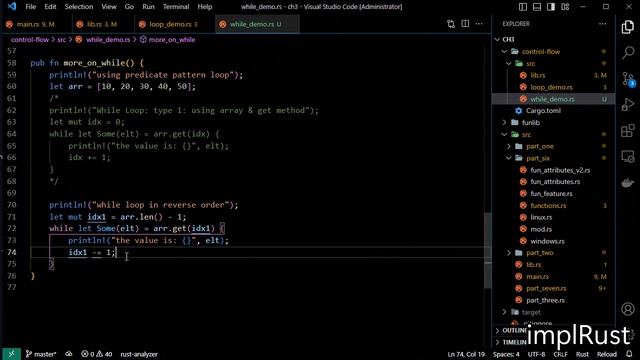
Task: Open Customize Layout button
Action: [565, 7]
